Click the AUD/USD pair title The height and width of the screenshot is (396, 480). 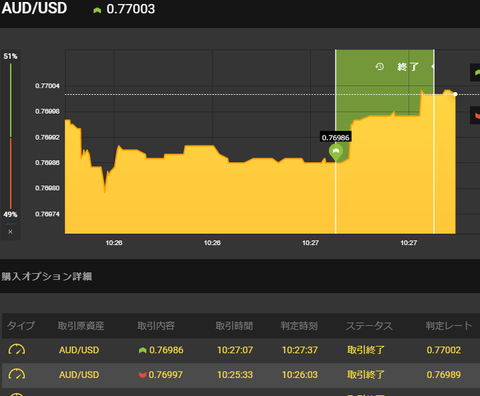pos(34,8)
